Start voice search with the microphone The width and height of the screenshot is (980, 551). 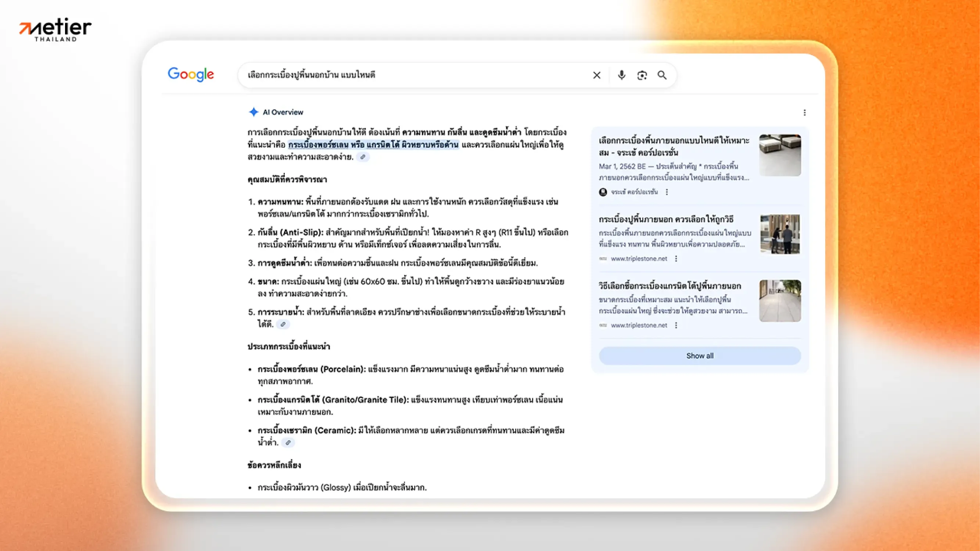pos(621,75)
